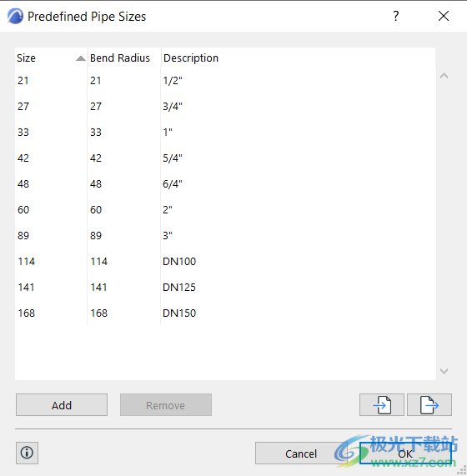467x476 pixels.
Task: Sort by the Size column header
Action: [x=51, y=58]
